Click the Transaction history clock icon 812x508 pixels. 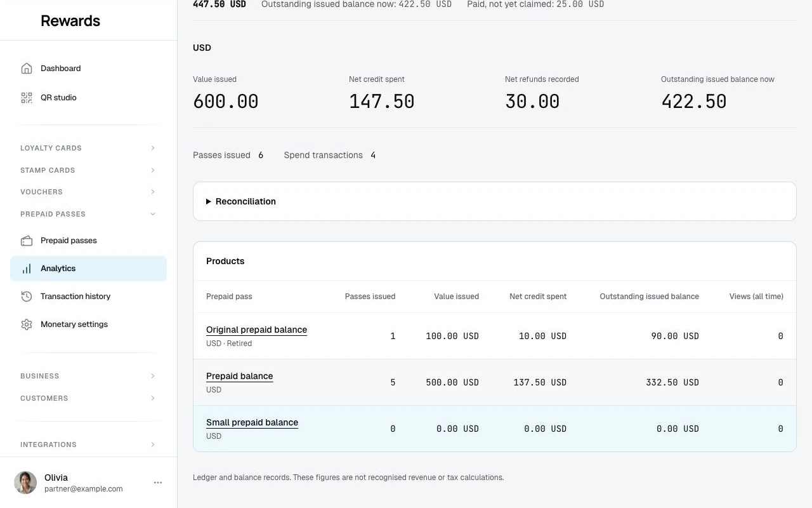[27, 297]
